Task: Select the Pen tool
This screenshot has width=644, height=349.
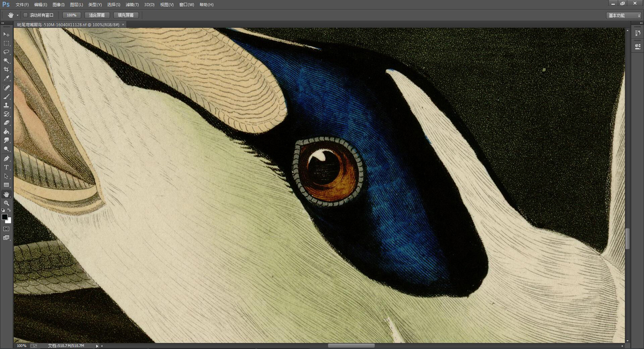Action: coord(6,159)
